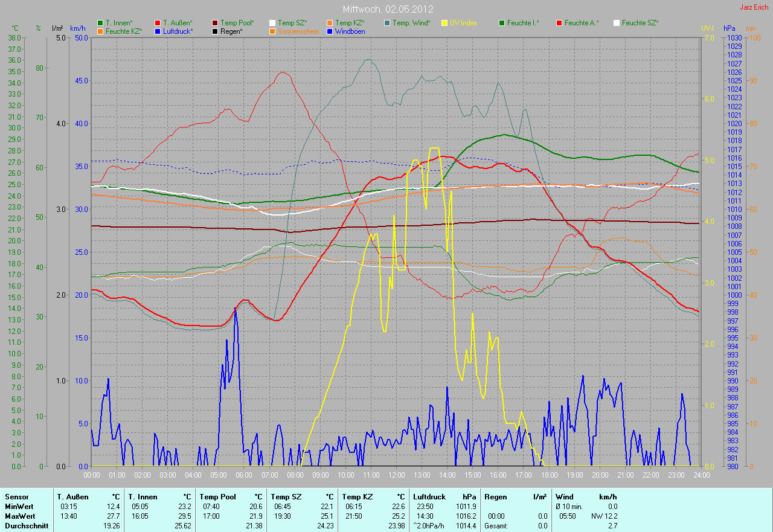Click the 'Temp Pool' column header in the table
The width and height of the screenshot is (773, 532).
click(x=219, y=497)
